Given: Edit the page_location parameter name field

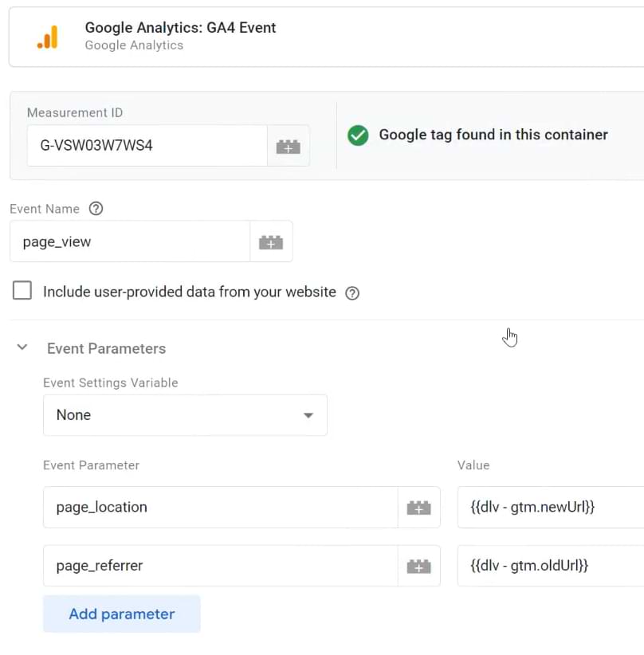Looking at the screenshot, I should 220,508.
